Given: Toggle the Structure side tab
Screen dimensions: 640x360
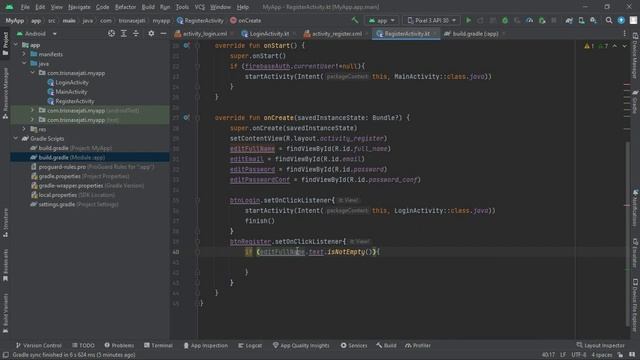Looking at the screenshot, I should coord(5,222).
